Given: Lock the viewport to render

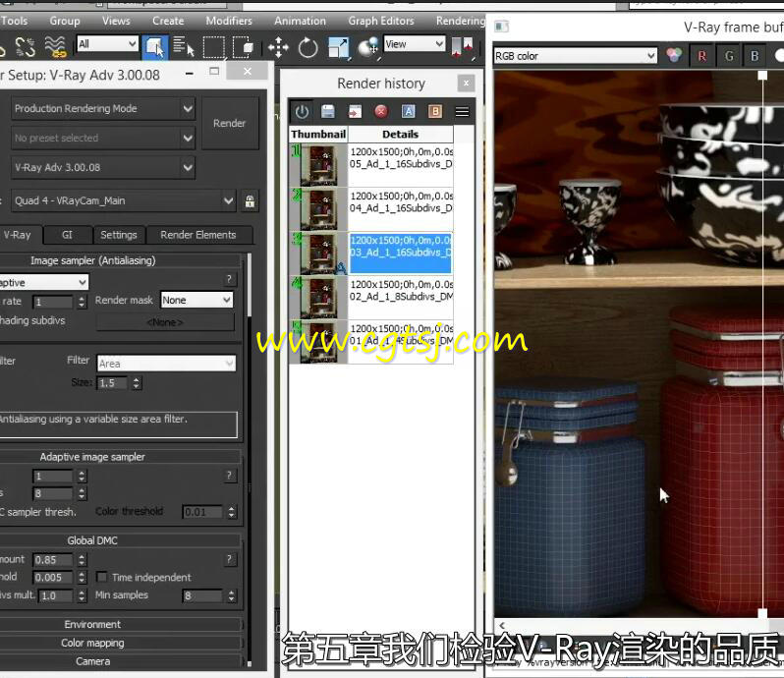Looking at the screenshot, I should click(x=250, y=201).
